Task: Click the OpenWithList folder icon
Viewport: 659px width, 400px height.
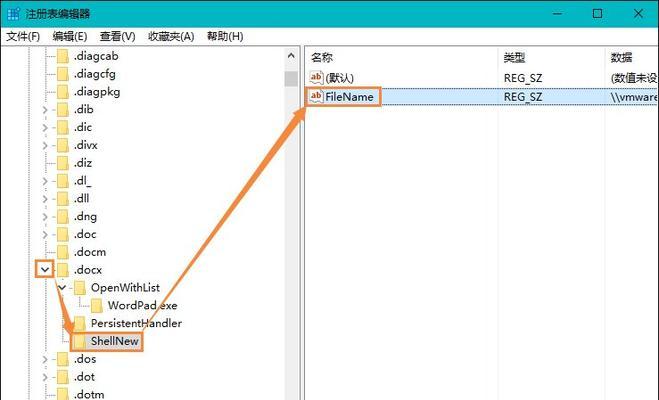Action: click(80, 288)
